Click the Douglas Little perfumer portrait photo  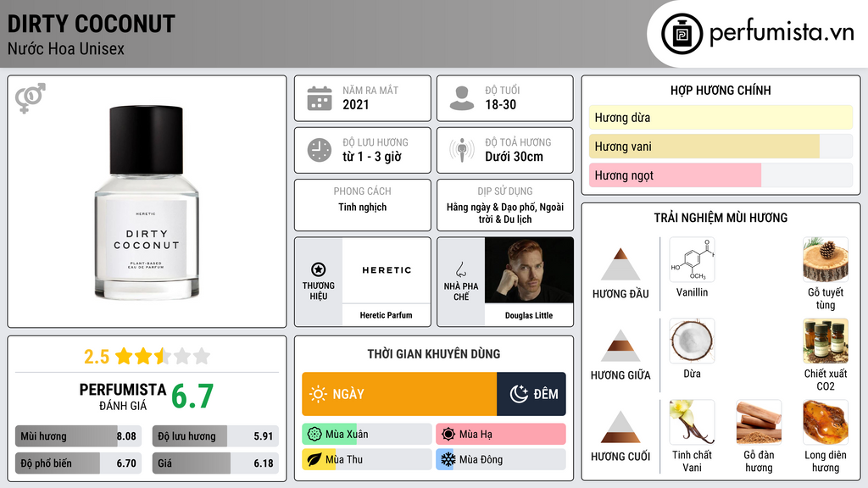pyautogui.click(x=529, y=270)
